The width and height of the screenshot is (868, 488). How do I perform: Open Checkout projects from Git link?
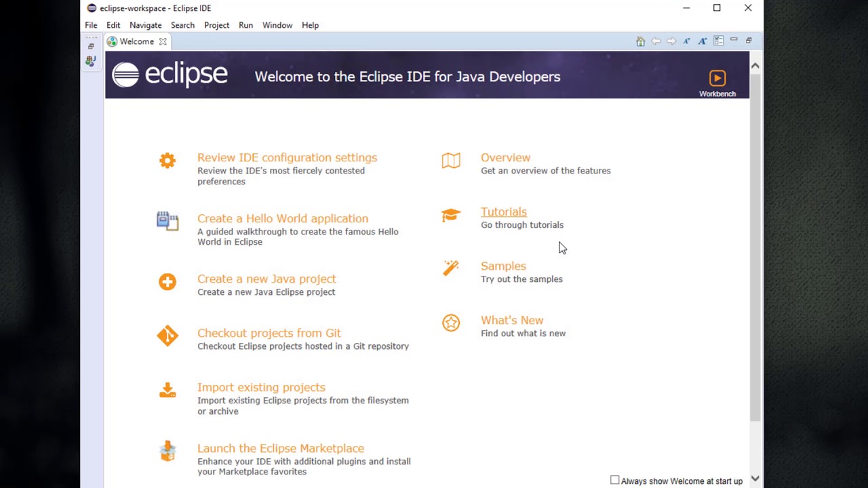[269, 333]
